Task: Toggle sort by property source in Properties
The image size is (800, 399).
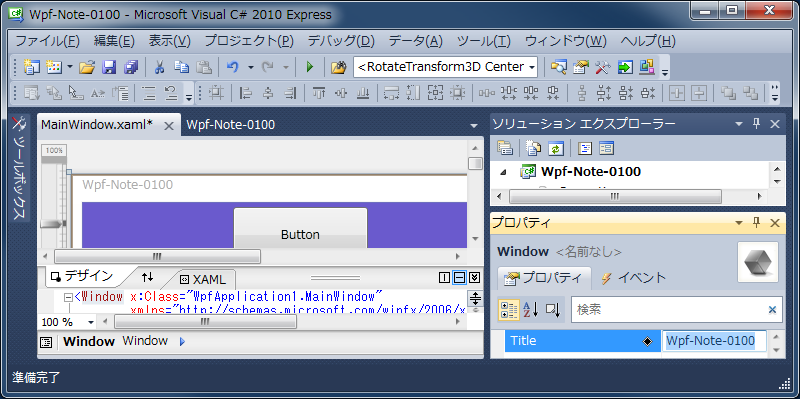Action: point(553,309)
